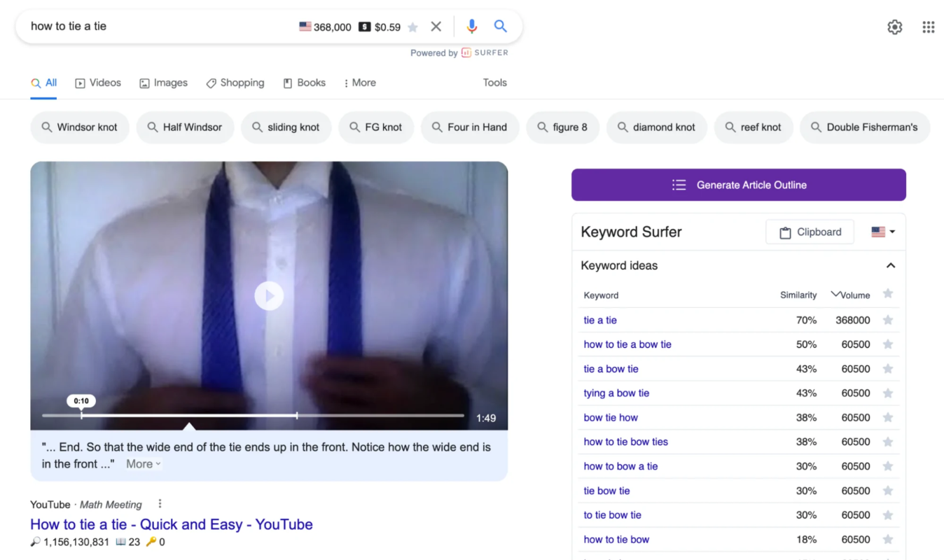Open the search Tools options

(494, 83)
